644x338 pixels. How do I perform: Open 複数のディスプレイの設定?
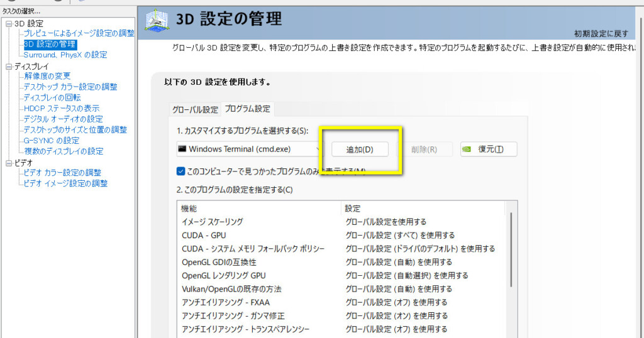click(x=64, y=151)
